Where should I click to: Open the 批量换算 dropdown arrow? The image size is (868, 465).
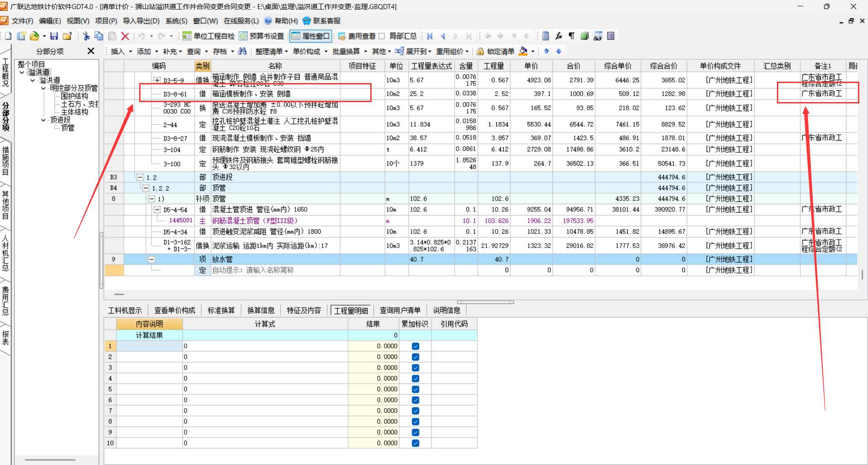click(x=366, y=51)
